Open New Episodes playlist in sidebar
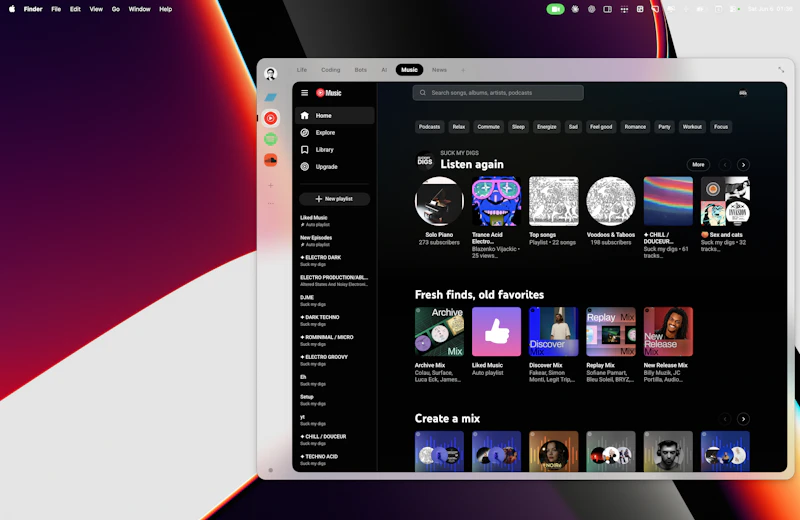The image size is (800, 520). (x=335, y=240)
